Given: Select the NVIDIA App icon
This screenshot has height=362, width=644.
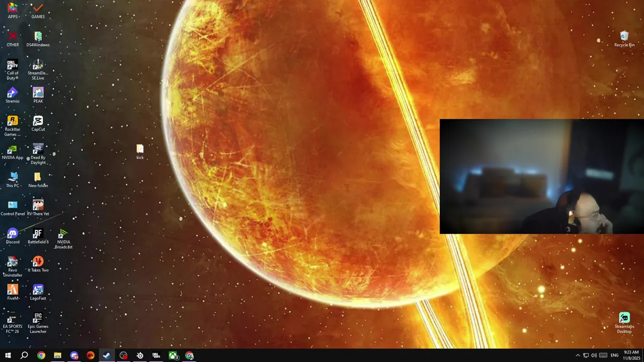Looking at the screenshot, I should (x=13, y=152).
